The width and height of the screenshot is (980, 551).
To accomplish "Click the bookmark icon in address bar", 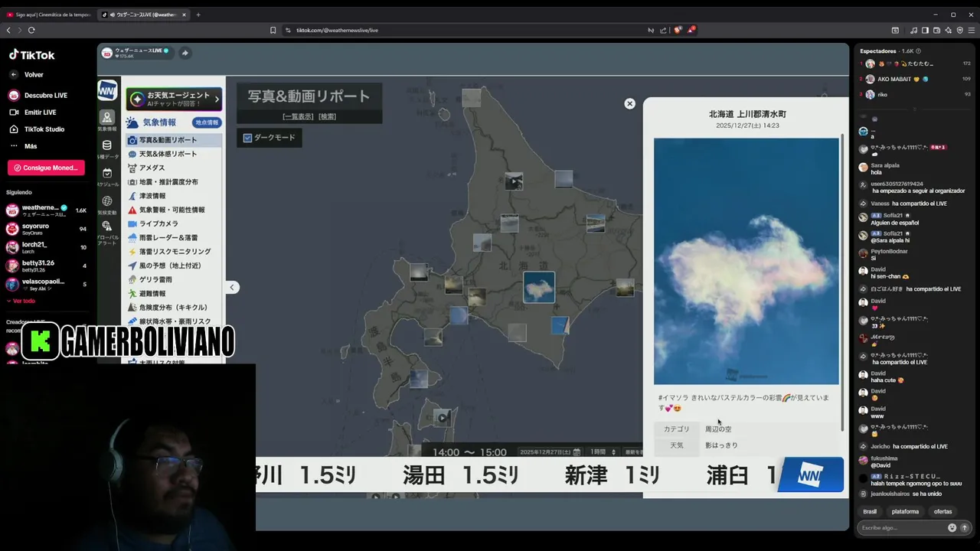I will [273, 30].
